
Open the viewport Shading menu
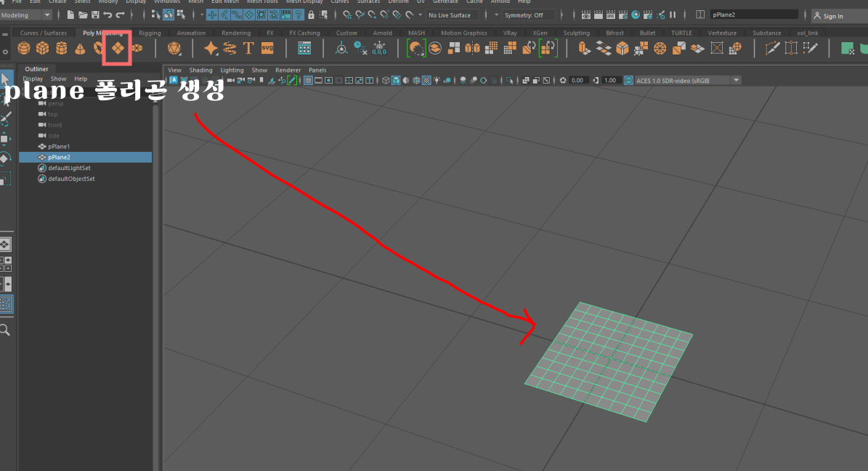pos(200,71)
